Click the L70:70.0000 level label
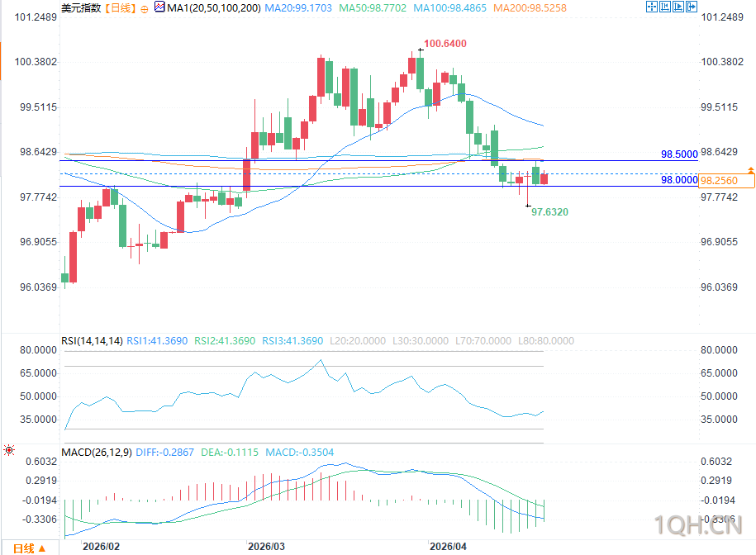The image size is (756, 555). point(483,341)
